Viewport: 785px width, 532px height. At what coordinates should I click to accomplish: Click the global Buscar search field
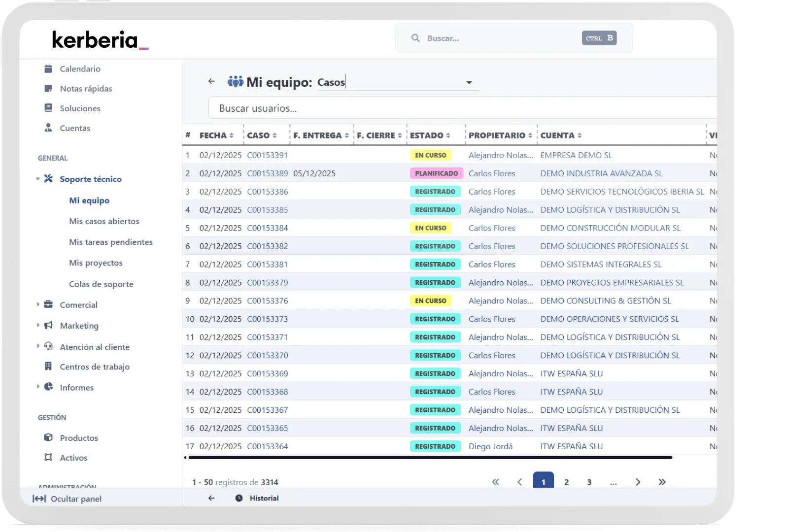point(514,38)
